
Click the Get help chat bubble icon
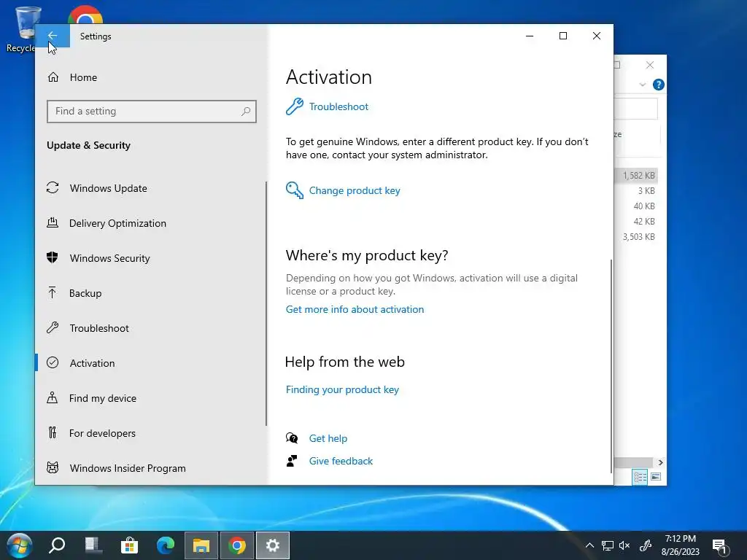pos(292,437)
